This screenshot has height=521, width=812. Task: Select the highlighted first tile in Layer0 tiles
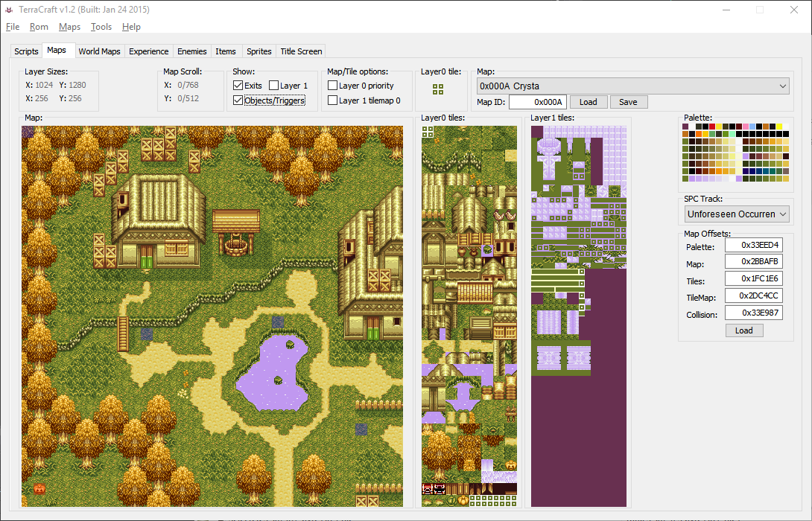point(428,132)
